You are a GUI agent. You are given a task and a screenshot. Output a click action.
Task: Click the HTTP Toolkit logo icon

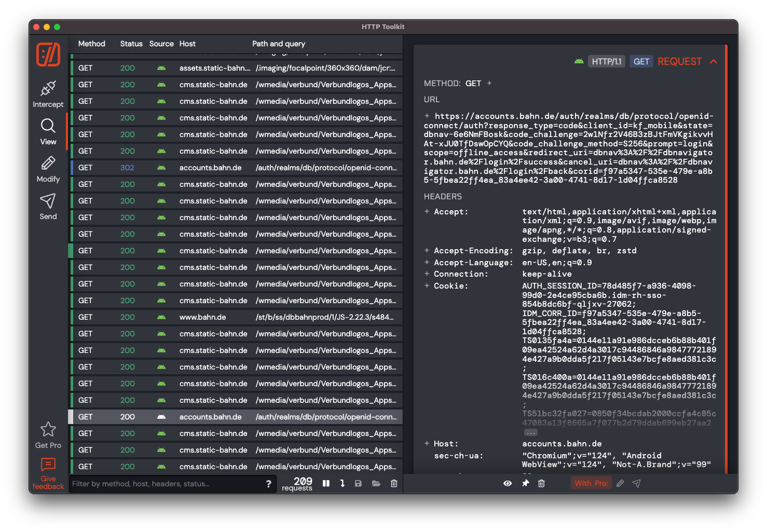pyautogui.click(x=48, y=54)
